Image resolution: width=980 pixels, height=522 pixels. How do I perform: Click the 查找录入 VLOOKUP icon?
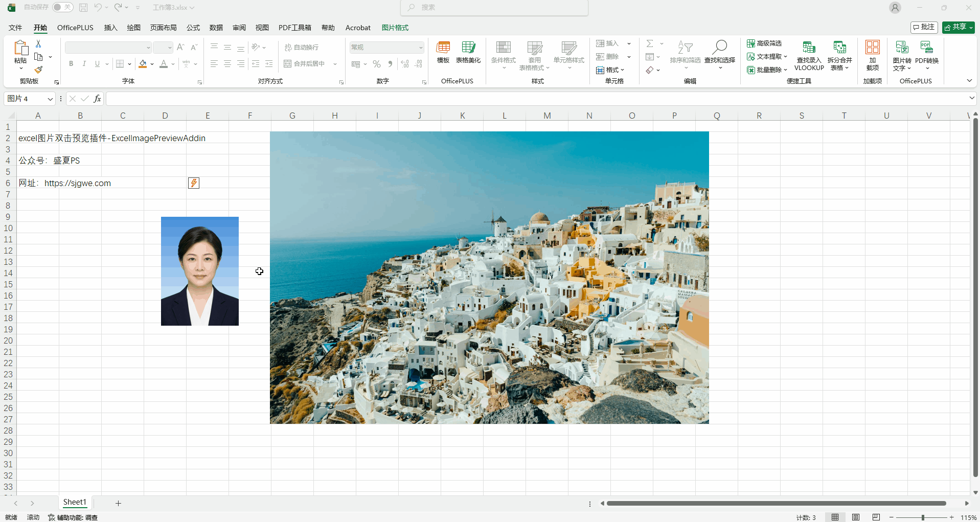coord(809,56)
